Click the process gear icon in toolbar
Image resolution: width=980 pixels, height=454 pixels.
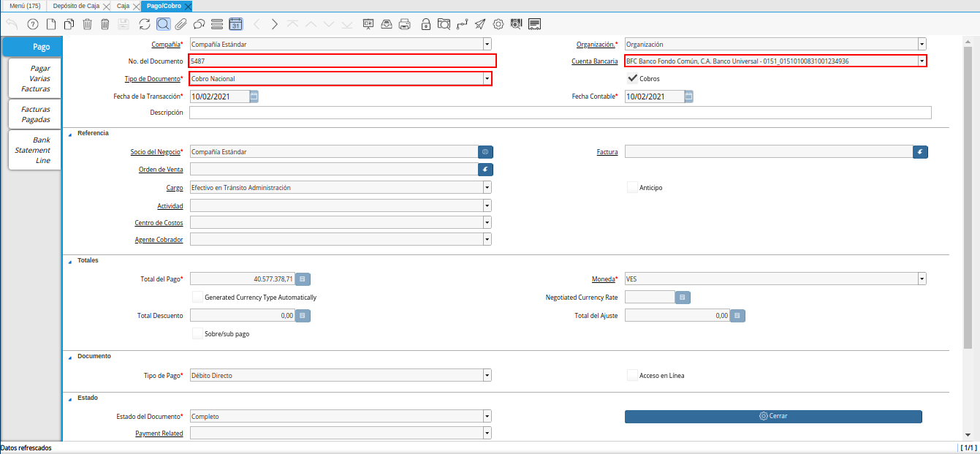click(498, 24)
